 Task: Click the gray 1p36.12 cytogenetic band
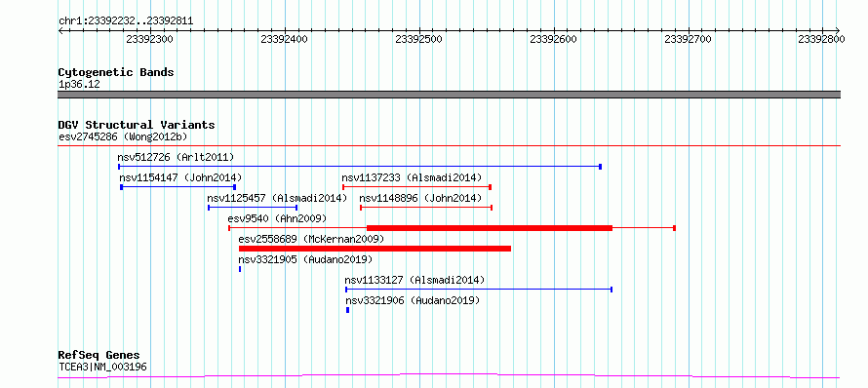(449, 95)
